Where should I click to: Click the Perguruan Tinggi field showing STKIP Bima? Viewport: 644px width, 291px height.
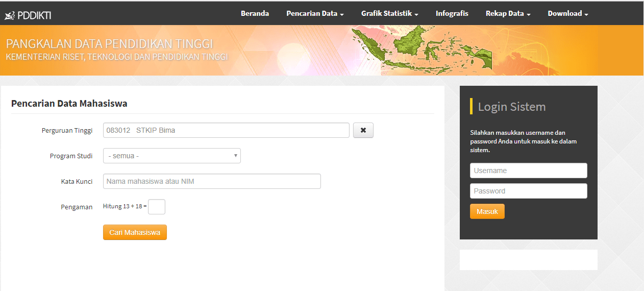pos(226,130)
